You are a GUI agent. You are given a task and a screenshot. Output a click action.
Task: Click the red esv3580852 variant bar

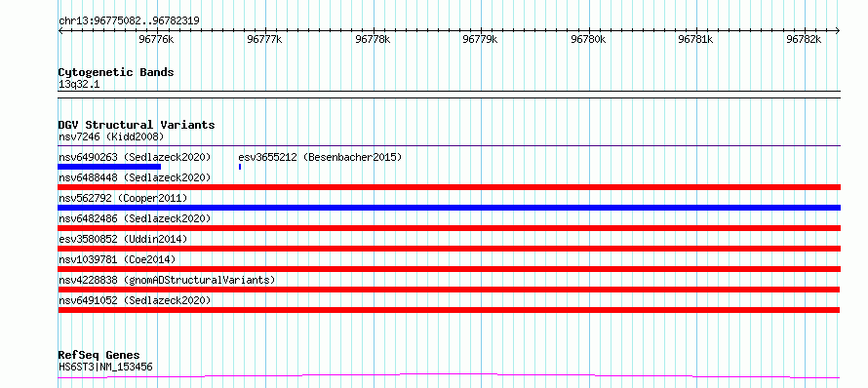[449, 249]
